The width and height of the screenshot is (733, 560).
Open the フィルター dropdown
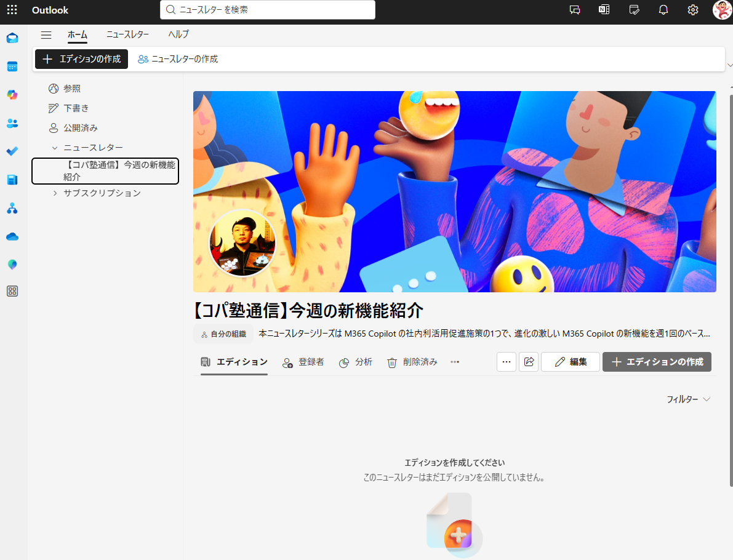[688, 399]
